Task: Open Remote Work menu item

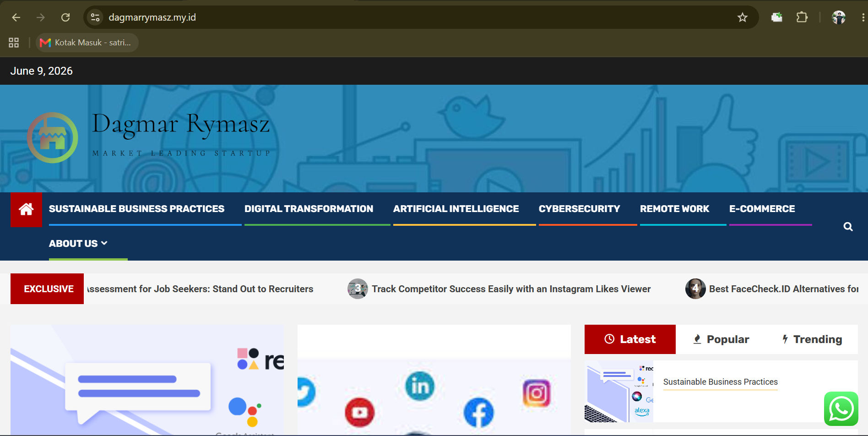Action: 674,209
